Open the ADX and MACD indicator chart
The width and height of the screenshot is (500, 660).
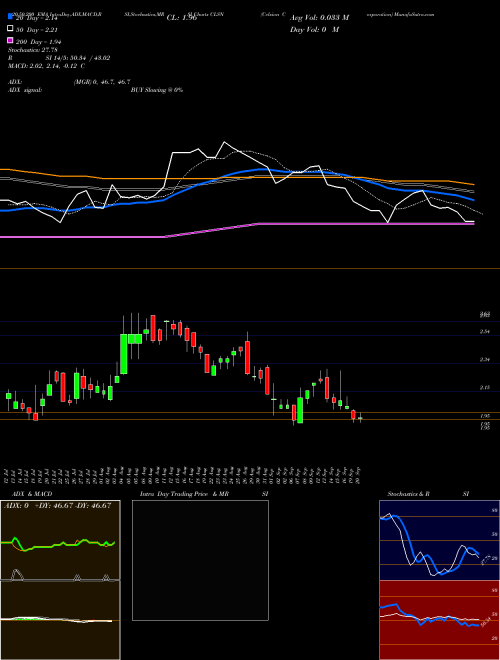60,580
